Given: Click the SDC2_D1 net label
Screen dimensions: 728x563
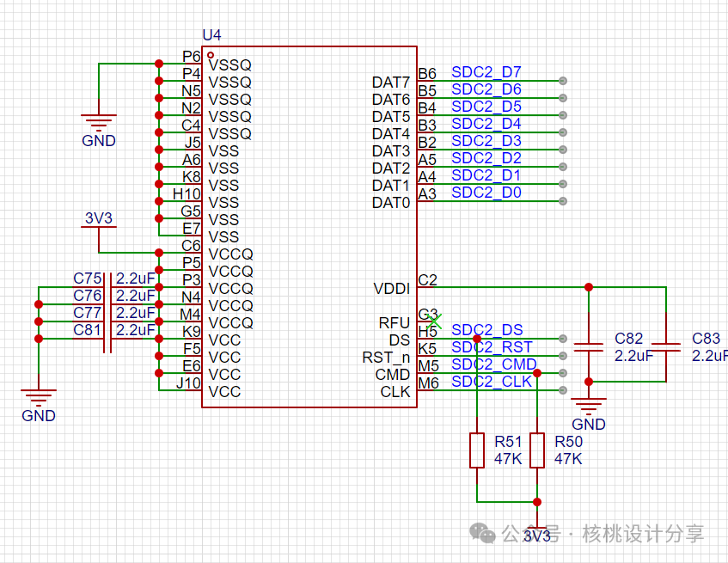Looking at the screenshot, I should click(x=486, y=175).
